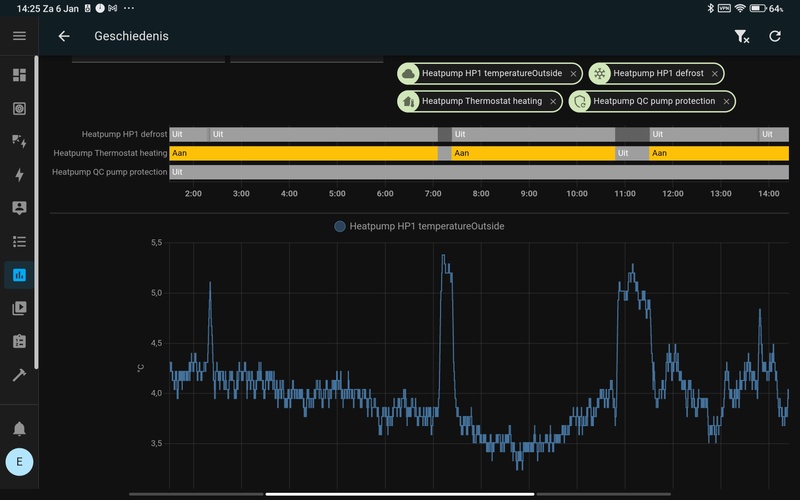This screenshot has height=500, width=800.
Task: Click the QC pump protection Uit bar
Action: pos(479,172)
